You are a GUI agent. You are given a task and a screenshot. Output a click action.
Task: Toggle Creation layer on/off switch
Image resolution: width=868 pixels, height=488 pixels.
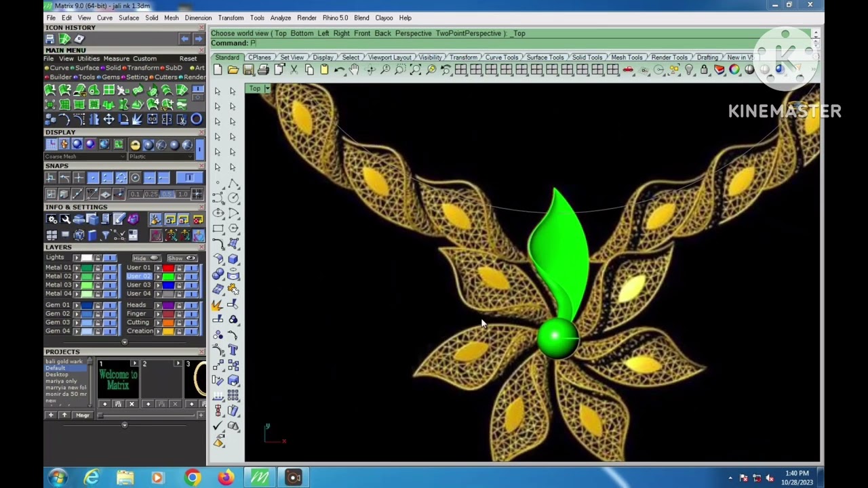tap(191, 331)
